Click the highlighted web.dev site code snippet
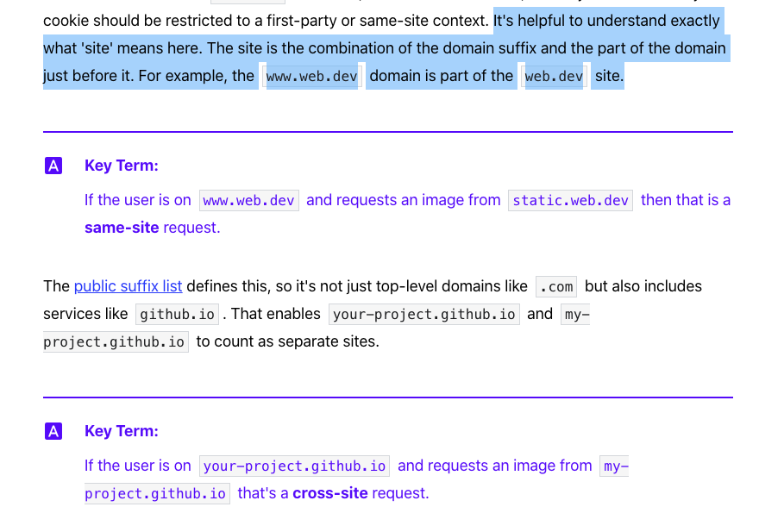This screenshot has height=532, width=759. click(x=554, y=76)
